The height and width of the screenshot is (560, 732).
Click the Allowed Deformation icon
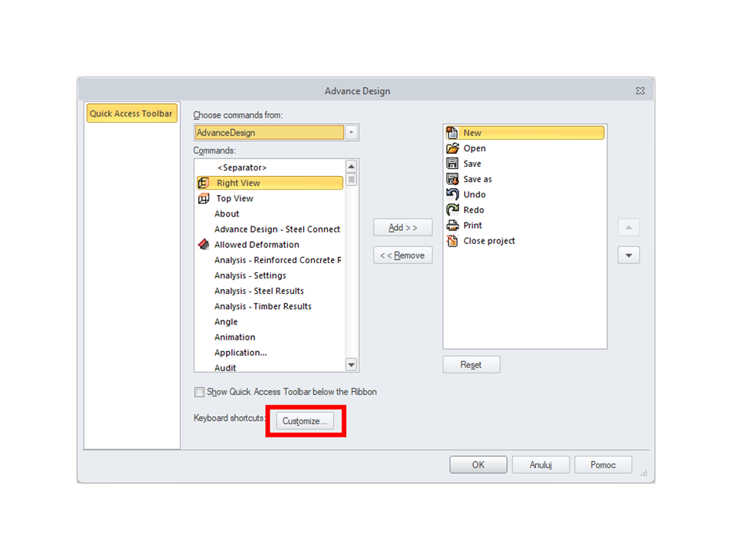(x=204, y=244)
